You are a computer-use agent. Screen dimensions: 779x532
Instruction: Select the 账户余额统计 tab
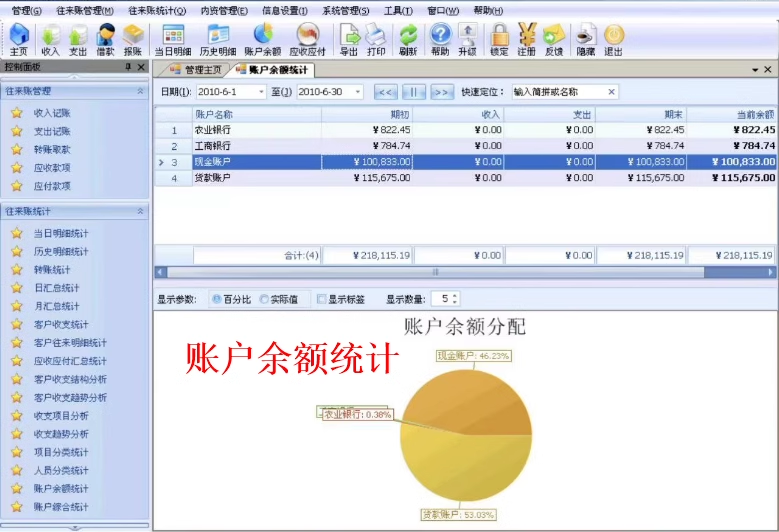click(272, 70)
